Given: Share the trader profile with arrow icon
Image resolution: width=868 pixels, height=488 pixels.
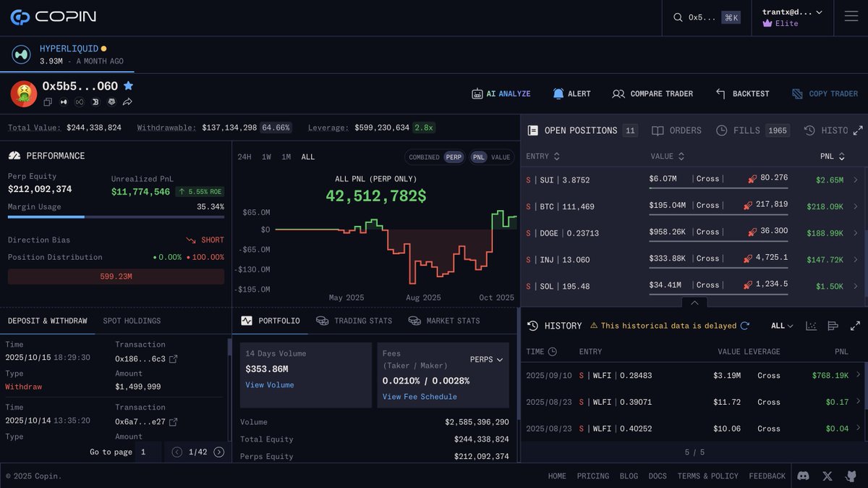Looking at the screenshot, I should click(127, 102).
